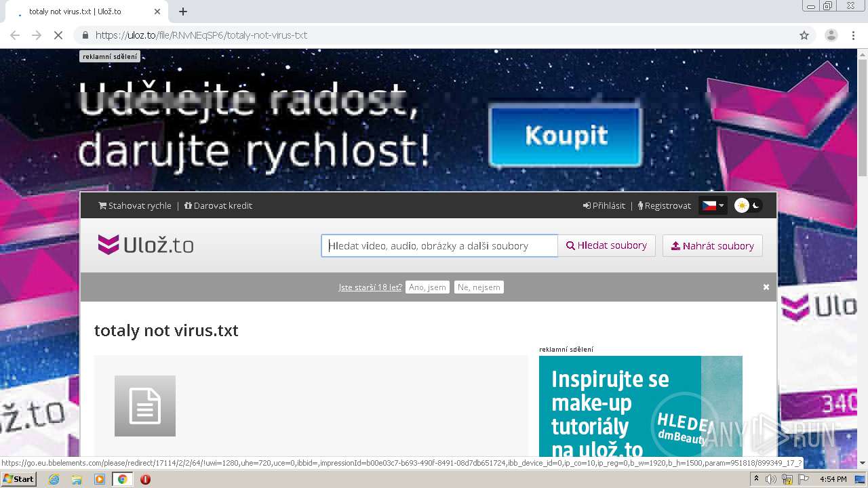Click the volume speaker tray icon
This screenshot has width=868, height=488.
point(771,479)
